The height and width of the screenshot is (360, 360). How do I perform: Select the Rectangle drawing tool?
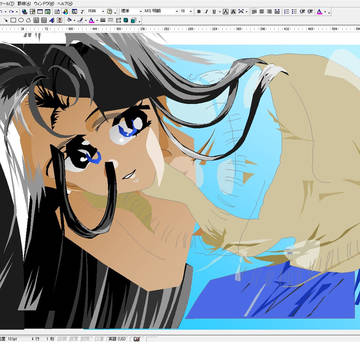[x=13, y=20]
